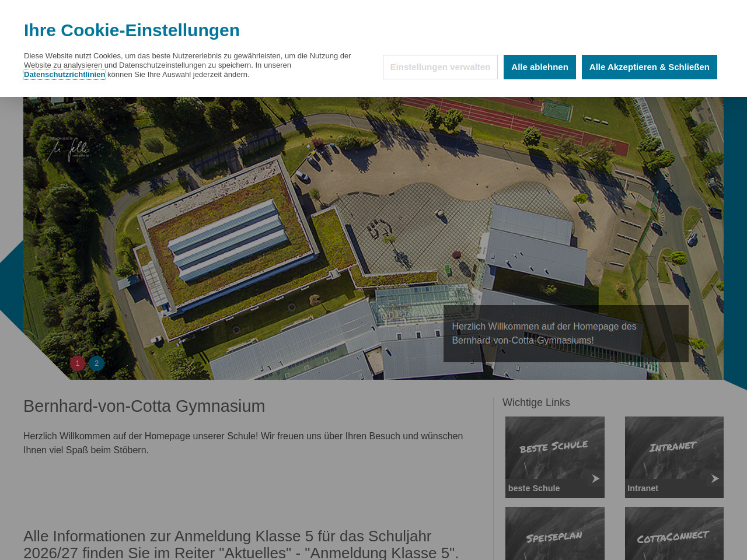Click the Anmeldung Klasse 5 information heading

tap(241, 544)
